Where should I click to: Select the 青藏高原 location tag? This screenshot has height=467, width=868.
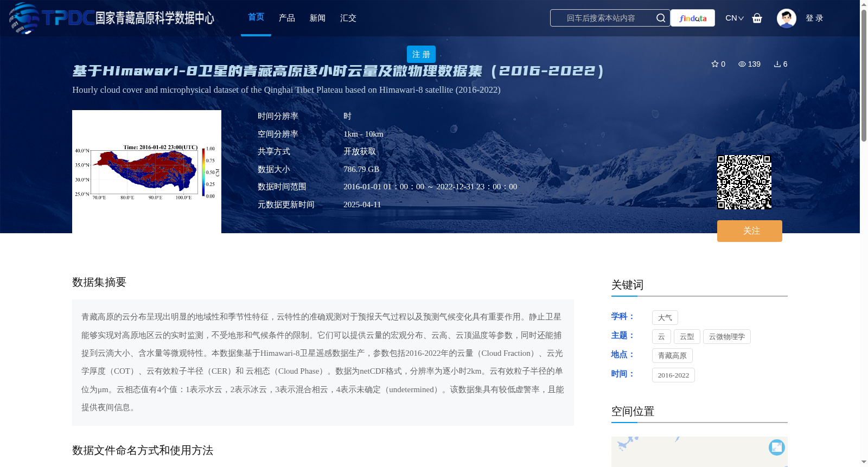(x=672, y=356)
